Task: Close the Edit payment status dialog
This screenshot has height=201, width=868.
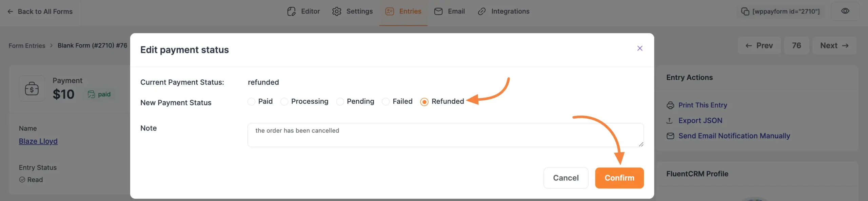Action: pyautogui.click(x=639, y=48)
